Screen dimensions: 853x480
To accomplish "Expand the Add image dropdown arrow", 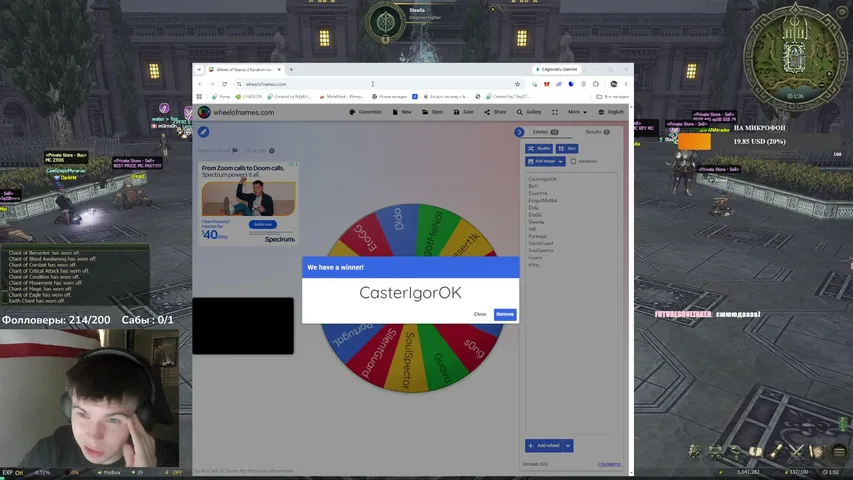I will (561, 161).
